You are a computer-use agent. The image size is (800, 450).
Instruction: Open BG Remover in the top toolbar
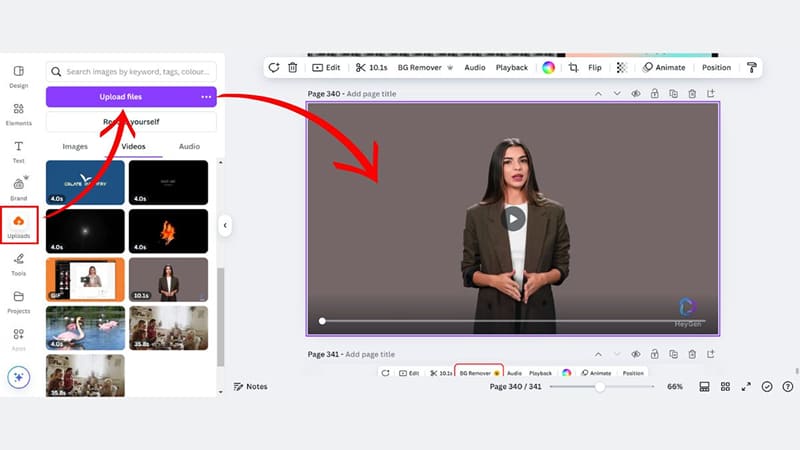click(x=426, y=67)
